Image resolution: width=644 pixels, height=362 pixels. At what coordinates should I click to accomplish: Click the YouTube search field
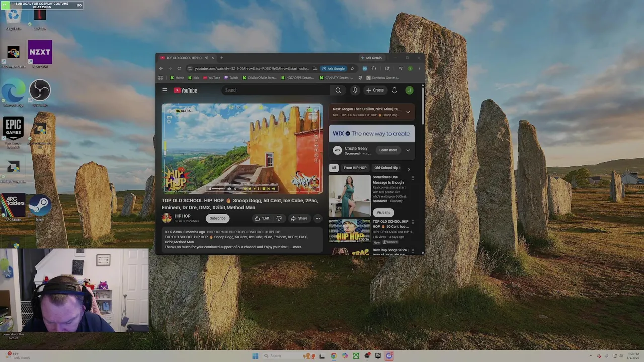[x=276, y=90]
